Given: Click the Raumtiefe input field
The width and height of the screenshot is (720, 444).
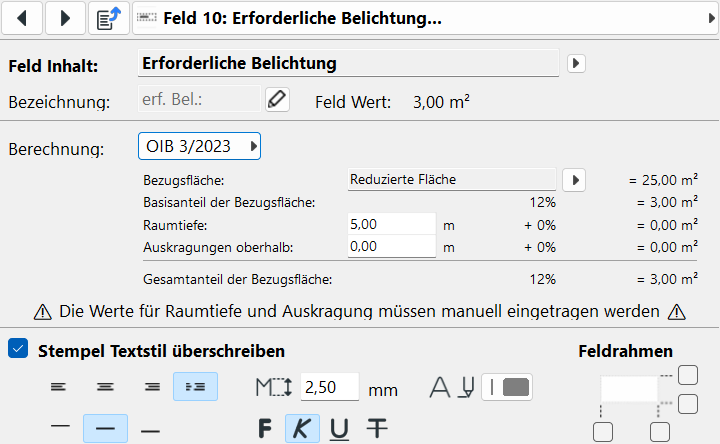Looking at the screenshot, I should (391, 225).
